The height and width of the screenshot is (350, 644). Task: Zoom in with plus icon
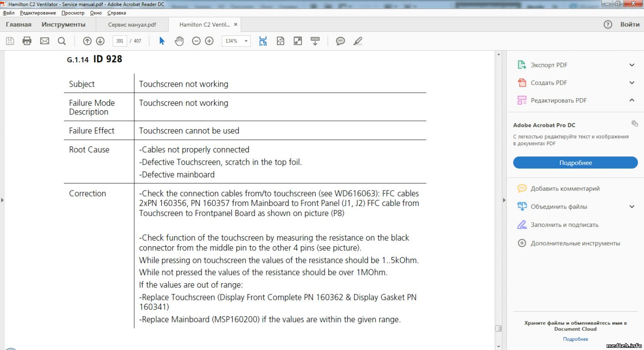tap(210, 41)
